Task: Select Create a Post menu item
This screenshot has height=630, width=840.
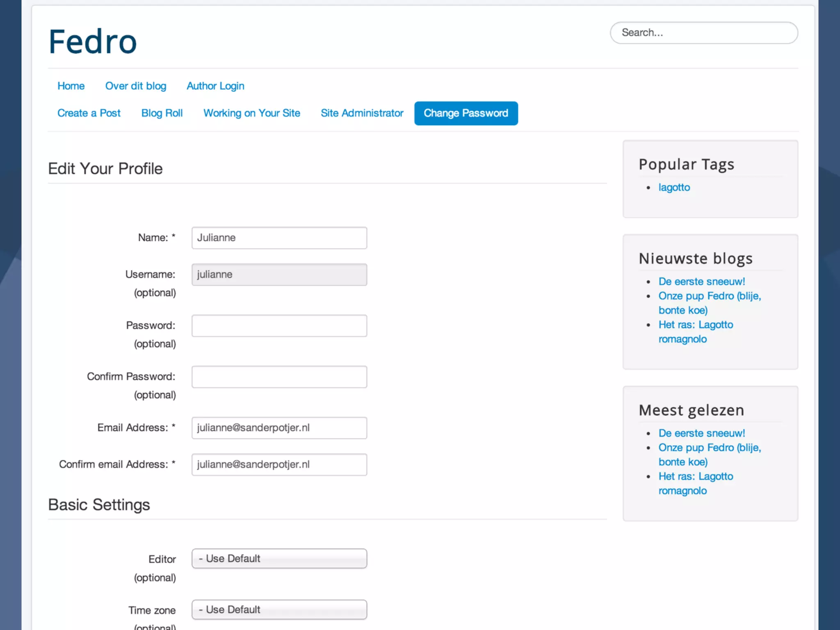Action: (x=89, y=113)
